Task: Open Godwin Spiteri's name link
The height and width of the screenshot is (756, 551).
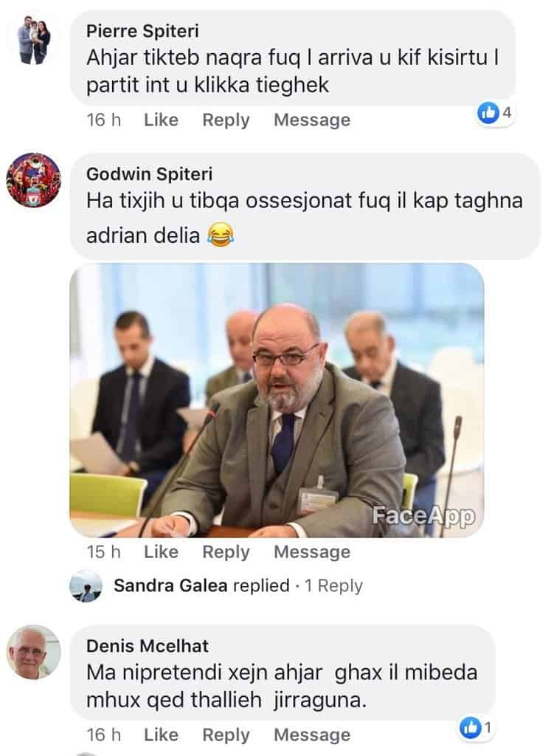Action: [149, 174]
